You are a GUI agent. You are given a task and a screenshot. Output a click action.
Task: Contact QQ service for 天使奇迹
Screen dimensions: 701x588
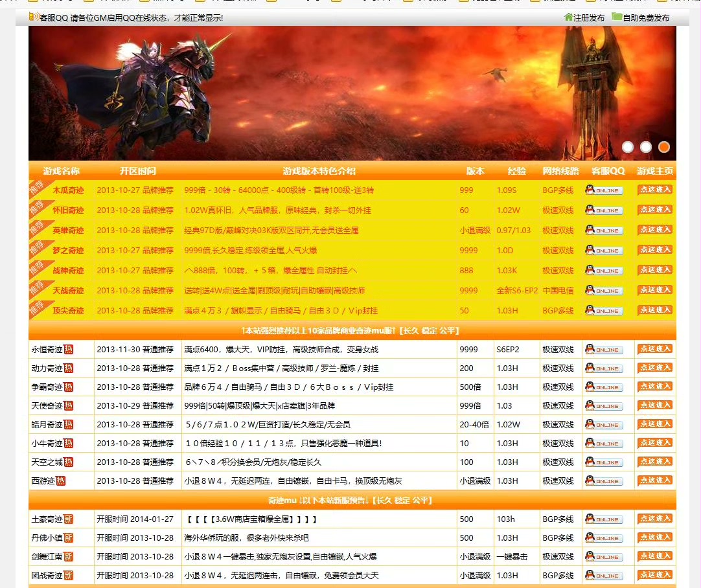(x=604, y=405)
